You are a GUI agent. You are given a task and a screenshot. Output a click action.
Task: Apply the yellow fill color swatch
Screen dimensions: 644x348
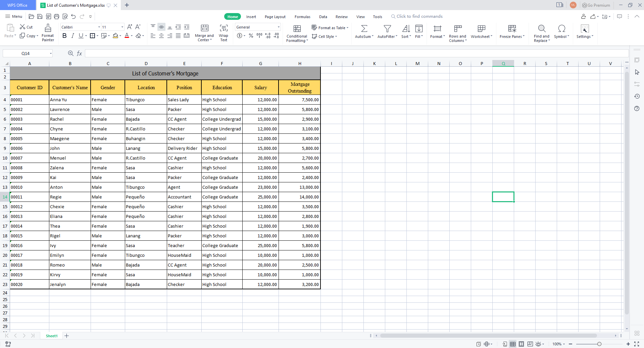[115, 36]
